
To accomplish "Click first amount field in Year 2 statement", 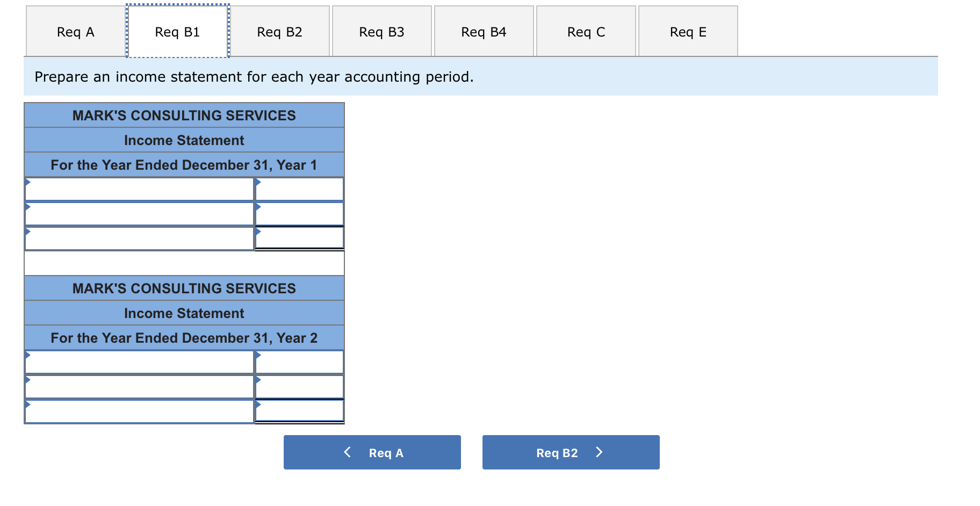I will click(x=299, y=362).
